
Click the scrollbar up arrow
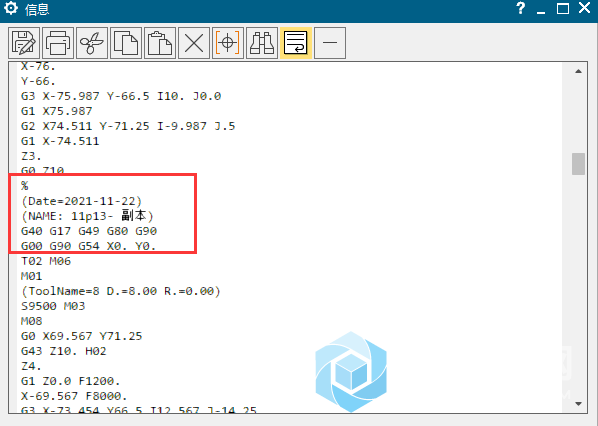[578, 71]
